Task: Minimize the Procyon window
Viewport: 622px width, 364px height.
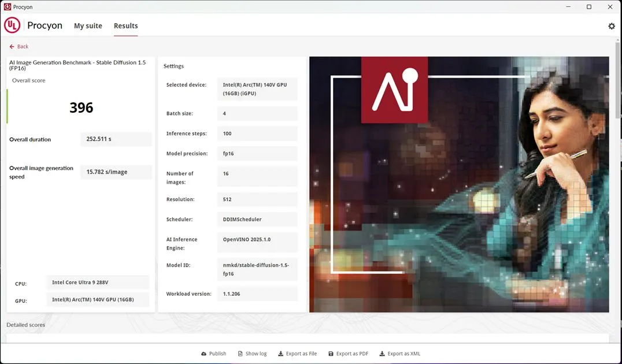Action: point(569,7)
